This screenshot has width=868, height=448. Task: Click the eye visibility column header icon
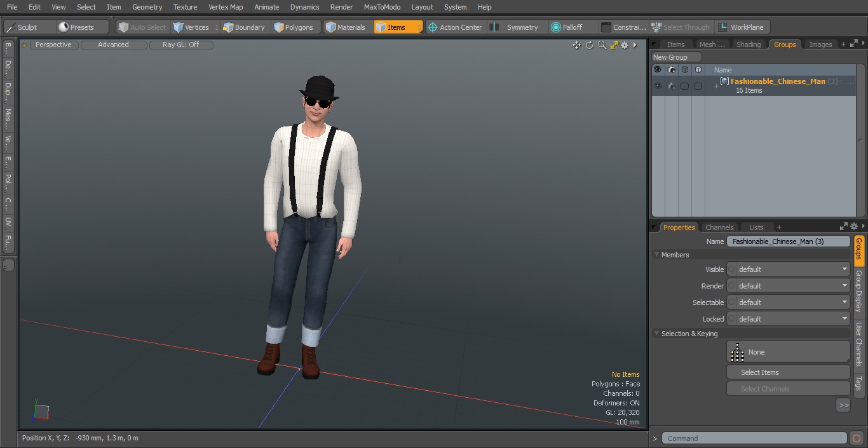[x=658, y=70]
